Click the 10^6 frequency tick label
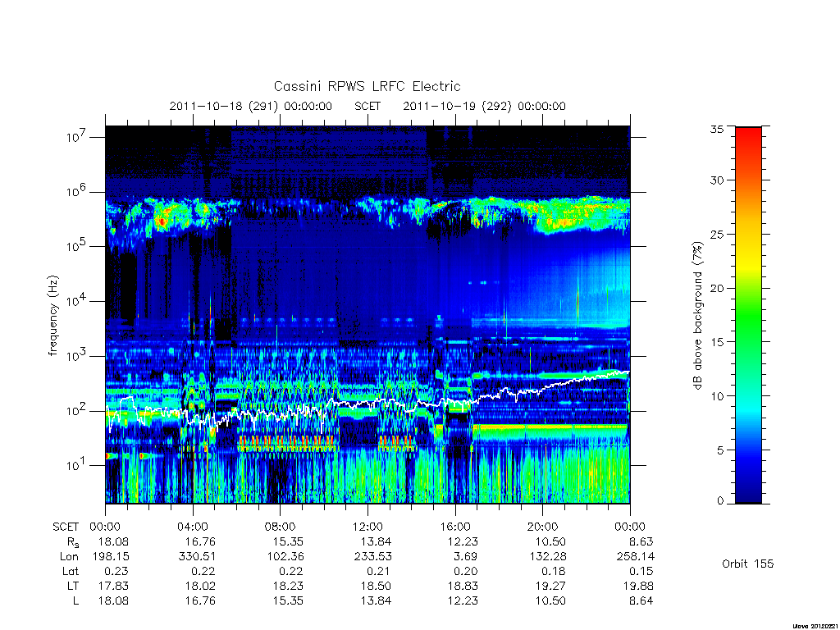The image size is (840, 630). click(x=77, y=191)
